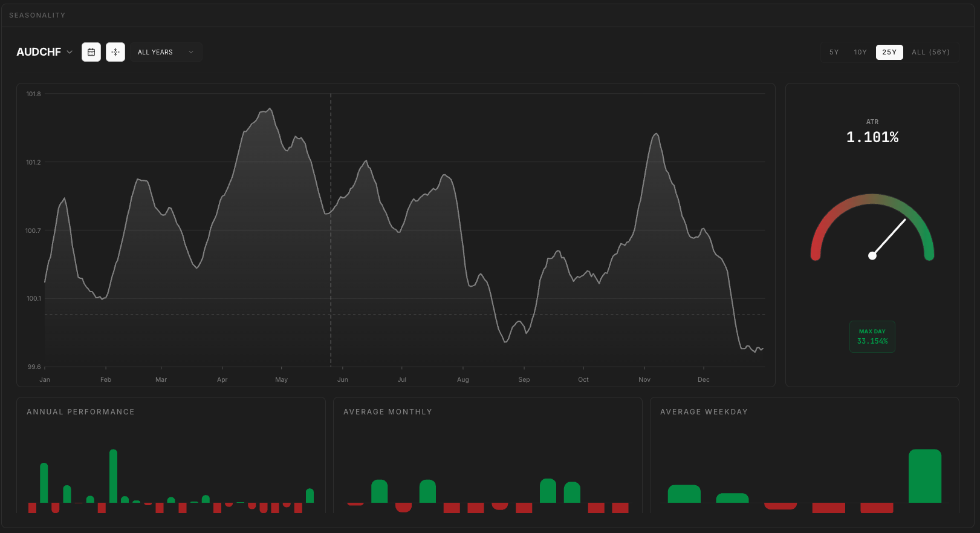980x533 pixels.
Task: Click the Jul label on the x-axis
Action: click(x=402, y=380)
